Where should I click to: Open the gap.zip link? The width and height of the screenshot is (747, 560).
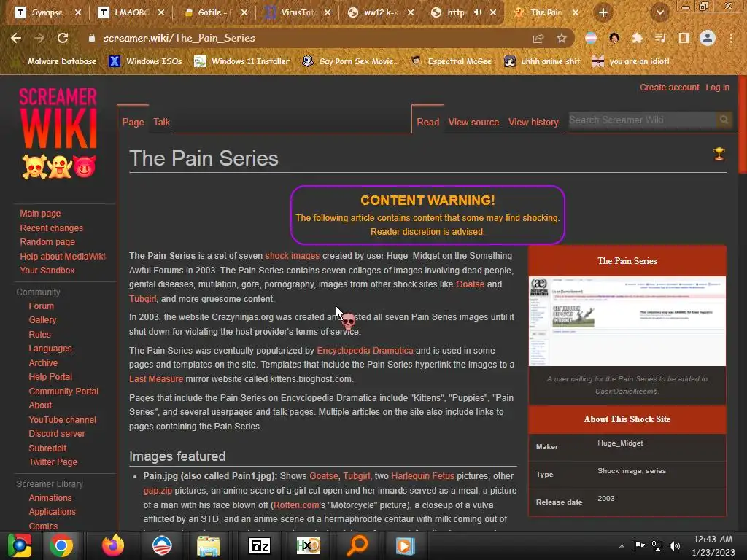click(158, 491)
